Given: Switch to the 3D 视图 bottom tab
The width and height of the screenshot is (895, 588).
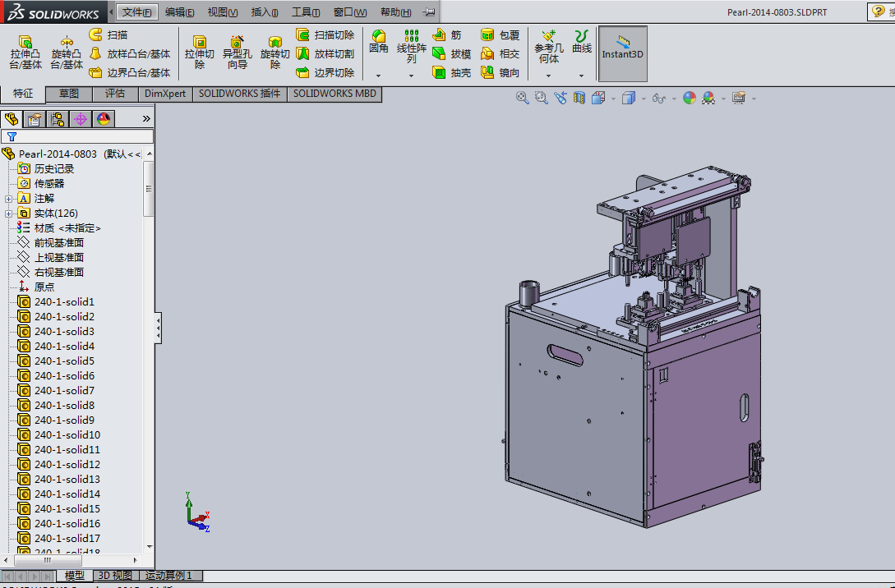Looking at the screenshot, I should coord(115,576).
